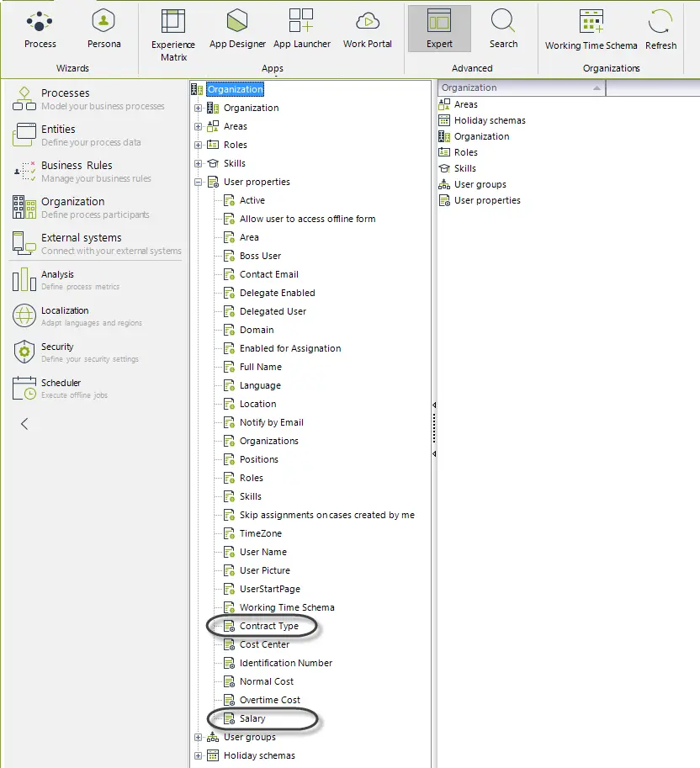Expand the Roles tree node
The width and height of the screenshot is (700, 768).
[198, 145]
